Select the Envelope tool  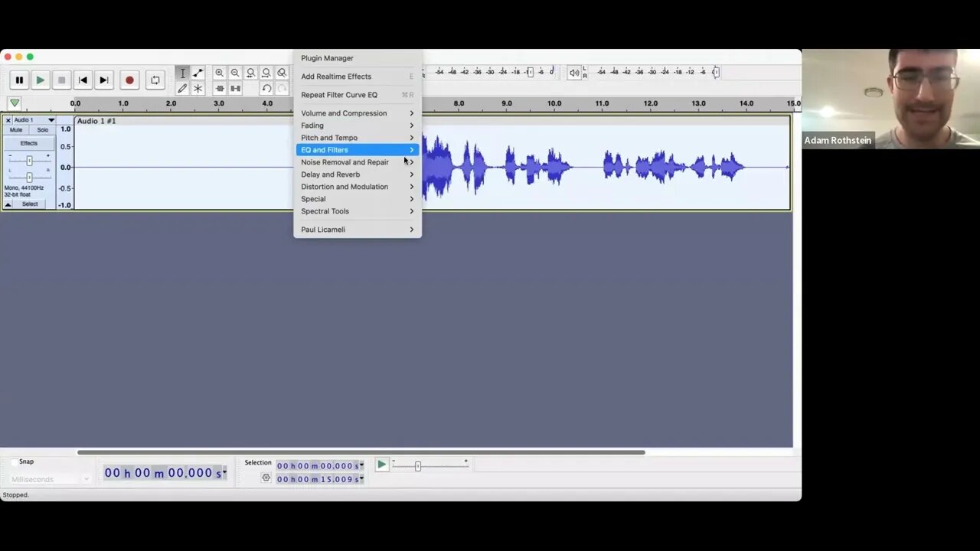pyautogui.click(x=198, y=73)
